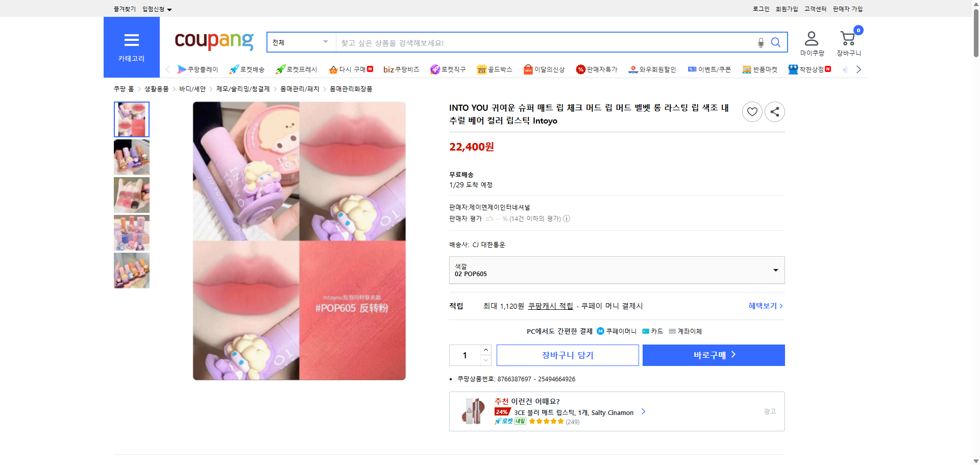980x465 pixels.
Task: Open the 입점신청 dropdown arrow
Action: click(170, 9)
